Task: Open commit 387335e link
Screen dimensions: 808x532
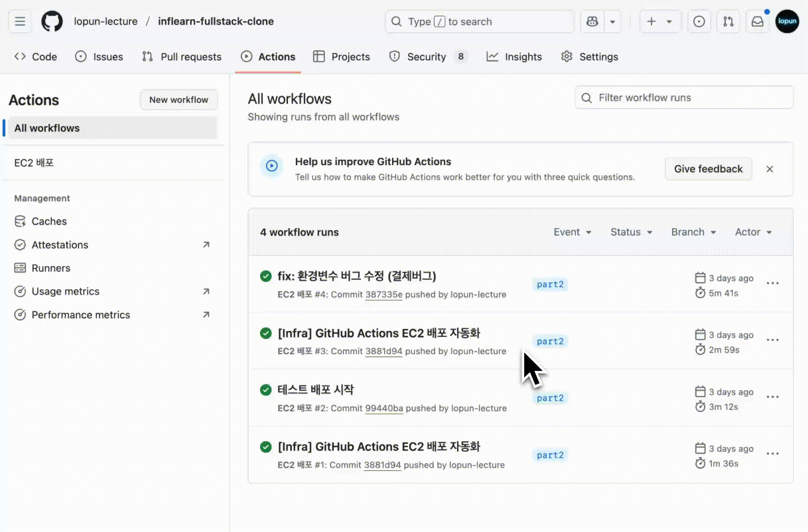Action: pyautogui.click(x=384, y=295)
